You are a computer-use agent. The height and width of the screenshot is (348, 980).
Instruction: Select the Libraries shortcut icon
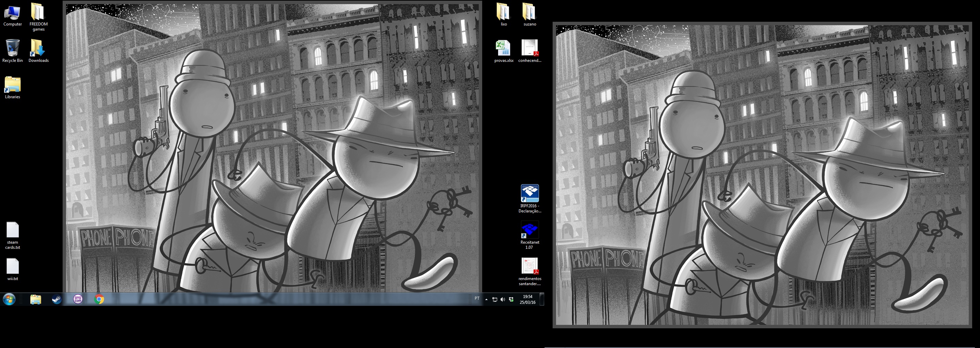(13, 87)
